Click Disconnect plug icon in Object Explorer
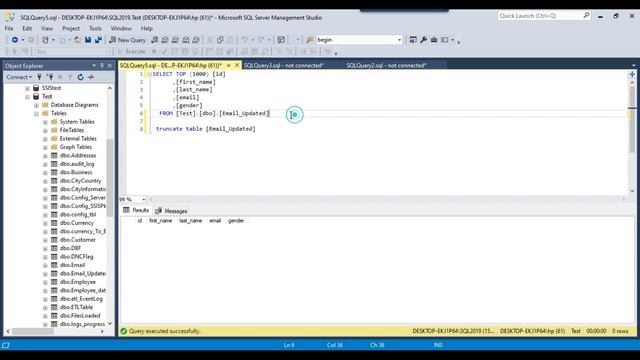640x360 pixels. [50, 77]
